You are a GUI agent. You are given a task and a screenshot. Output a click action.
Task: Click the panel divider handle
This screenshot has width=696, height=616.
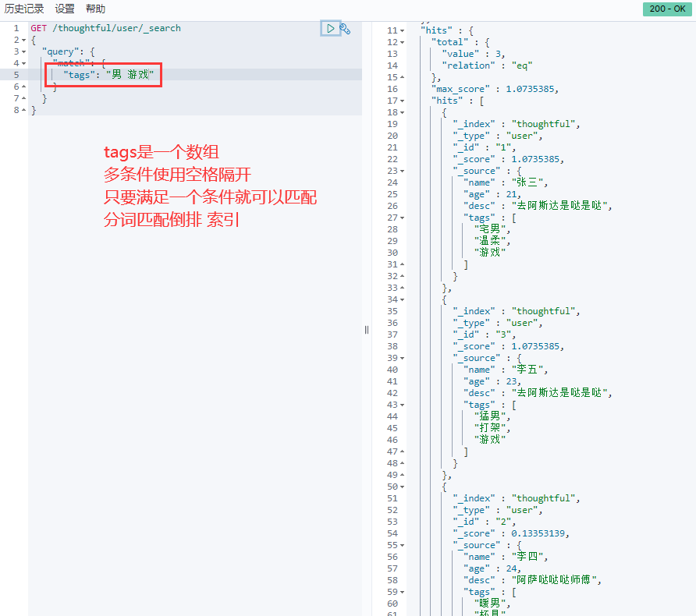coord(367,330)
